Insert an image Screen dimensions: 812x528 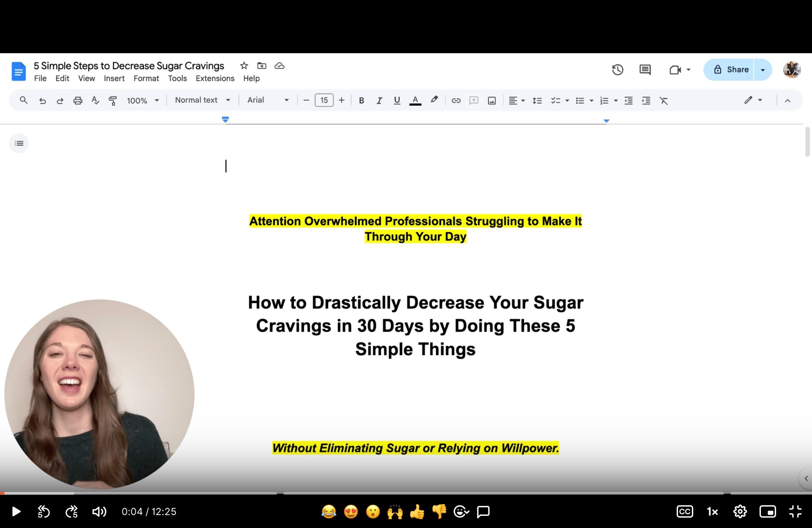(x=492, y=101)
